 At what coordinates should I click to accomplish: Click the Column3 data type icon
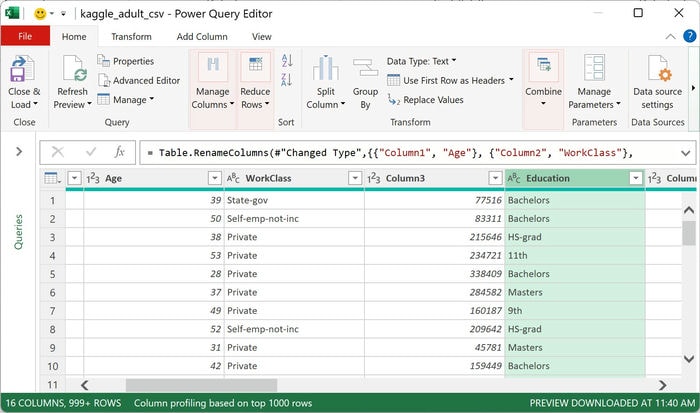coord(374,179)
